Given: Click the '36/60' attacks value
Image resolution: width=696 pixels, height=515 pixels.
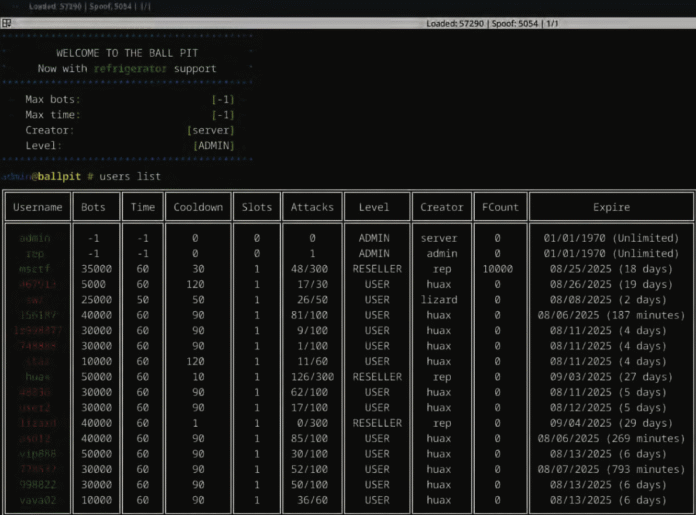Looking at the screenshot, I should coord(312,500).
